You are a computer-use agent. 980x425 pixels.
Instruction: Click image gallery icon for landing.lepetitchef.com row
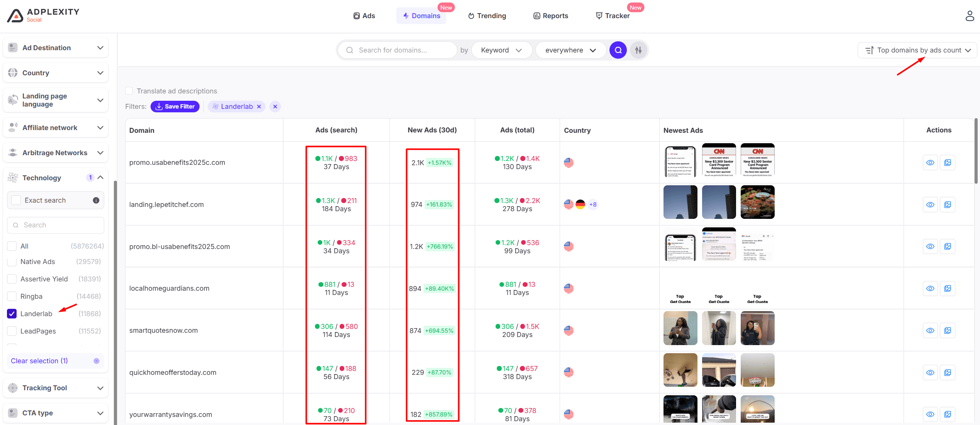click(x=948, y=205)
